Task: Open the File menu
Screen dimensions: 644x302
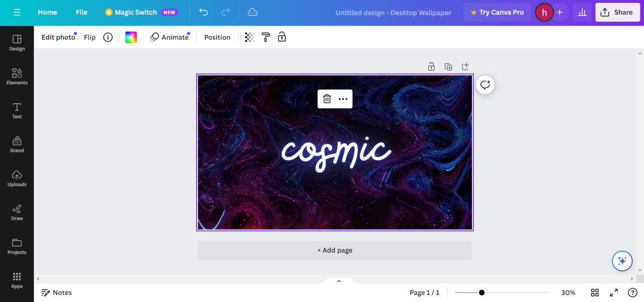Action: 82,12
